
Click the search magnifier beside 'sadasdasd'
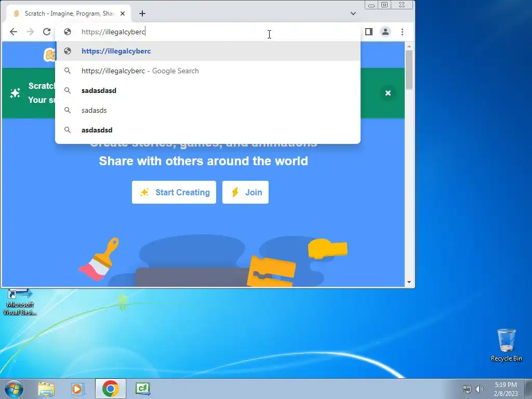coord(68,90)
